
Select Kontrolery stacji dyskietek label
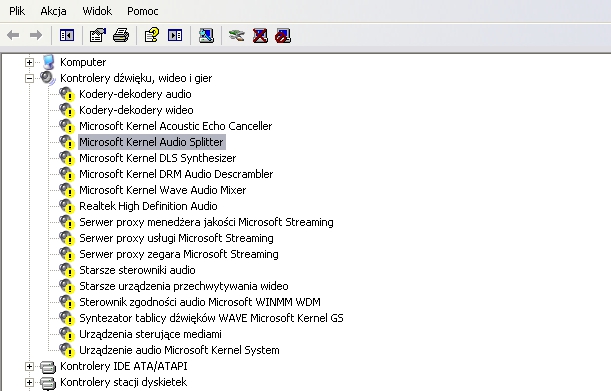point(124,382)
